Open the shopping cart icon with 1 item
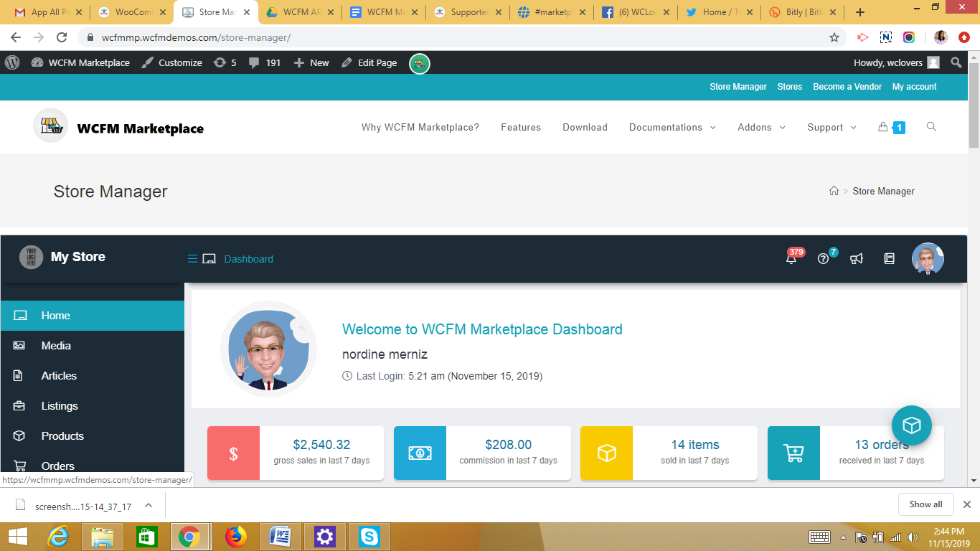980x551 pixels. pyautogui.click(x=891, y=127)
